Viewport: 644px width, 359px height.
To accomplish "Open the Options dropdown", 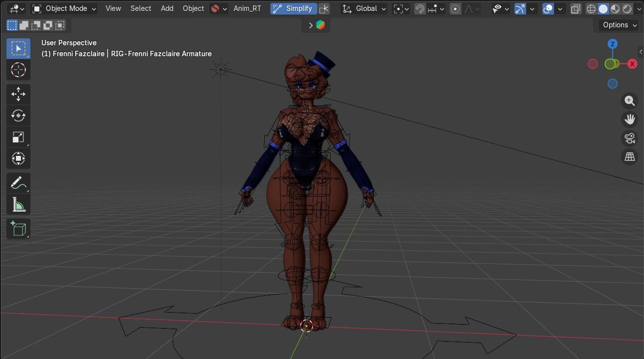I will pos(619,25).
